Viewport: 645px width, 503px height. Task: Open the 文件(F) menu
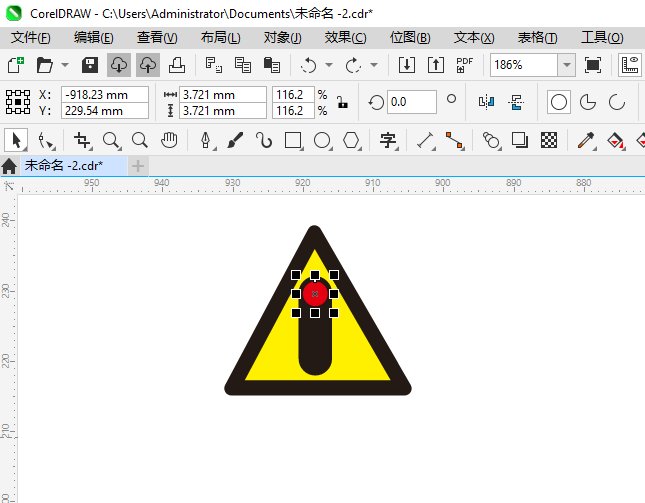coord(30,38)
